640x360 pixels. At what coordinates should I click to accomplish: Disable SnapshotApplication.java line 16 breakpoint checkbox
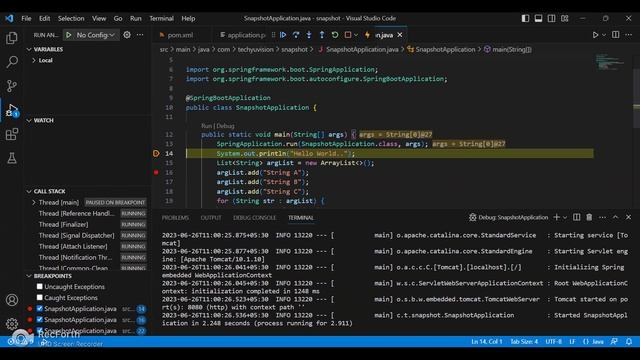(x=40, y=320)
